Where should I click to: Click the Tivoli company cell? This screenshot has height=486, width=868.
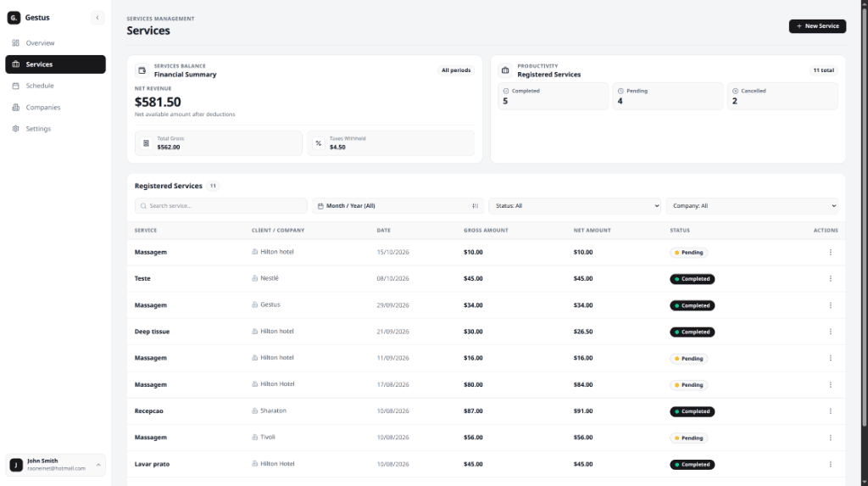click(x=264, y=438)
